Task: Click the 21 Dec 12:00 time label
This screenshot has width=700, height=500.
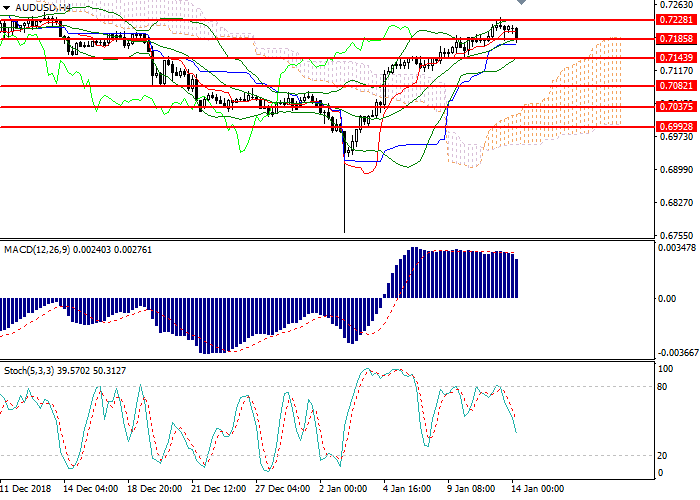Action: 219,491
